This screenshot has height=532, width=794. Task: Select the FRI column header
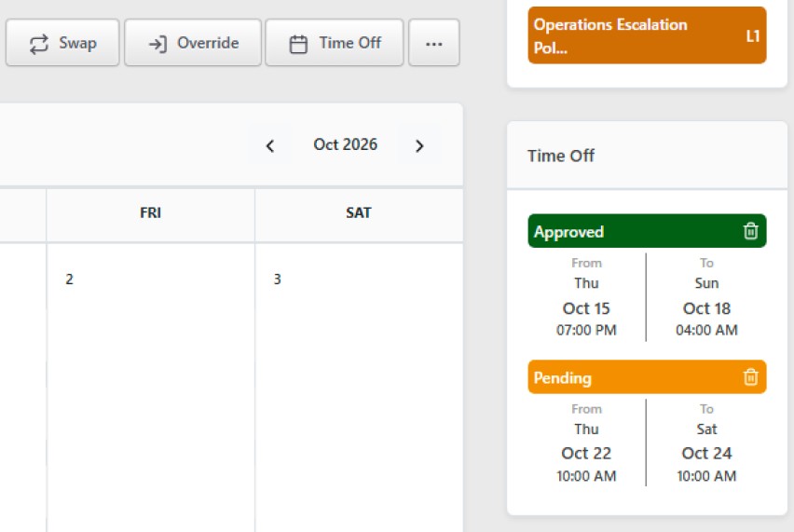click(150, 213)
